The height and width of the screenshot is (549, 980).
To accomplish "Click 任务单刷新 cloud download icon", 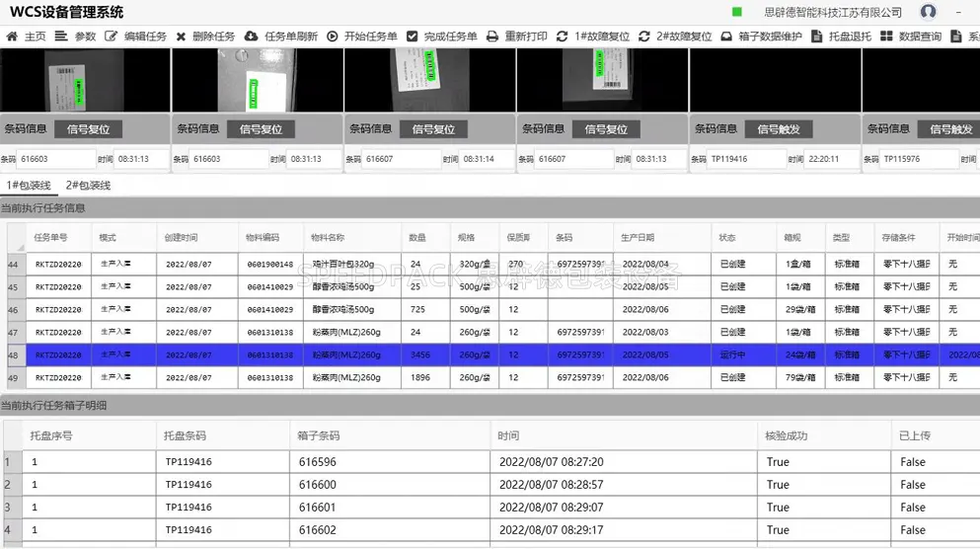I will 251,37.
